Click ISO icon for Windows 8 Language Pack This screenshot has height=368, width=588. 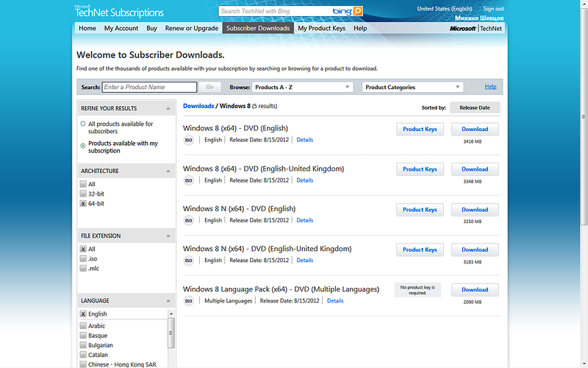click(189, 301)
